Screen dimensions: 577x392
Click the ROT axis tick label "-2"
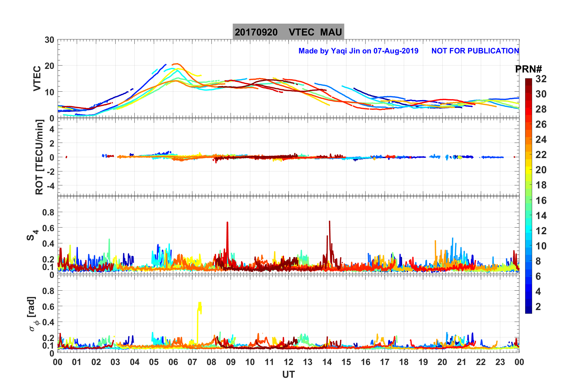coord(51,171)
